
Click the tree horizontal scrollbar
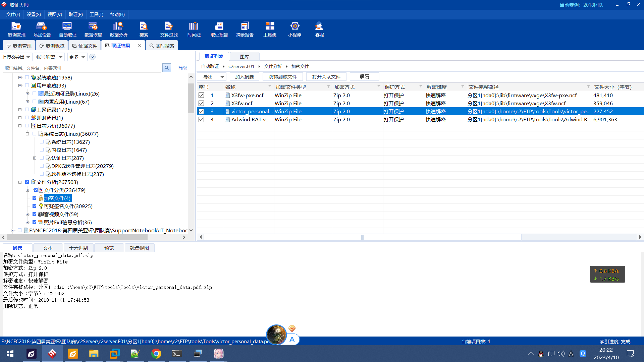click(77, 237)
